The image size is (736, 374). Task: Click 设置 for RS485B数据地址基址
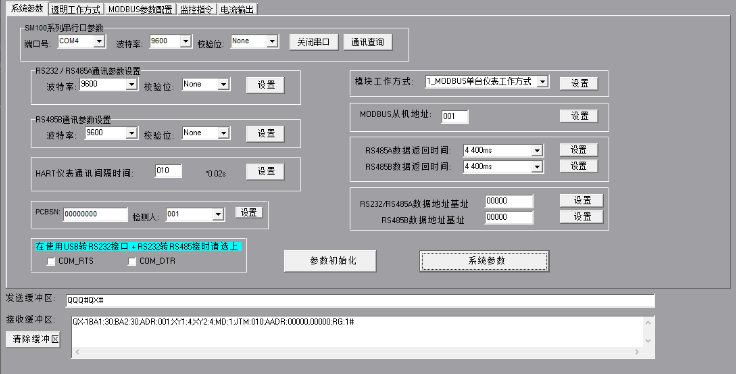(582, 216)
